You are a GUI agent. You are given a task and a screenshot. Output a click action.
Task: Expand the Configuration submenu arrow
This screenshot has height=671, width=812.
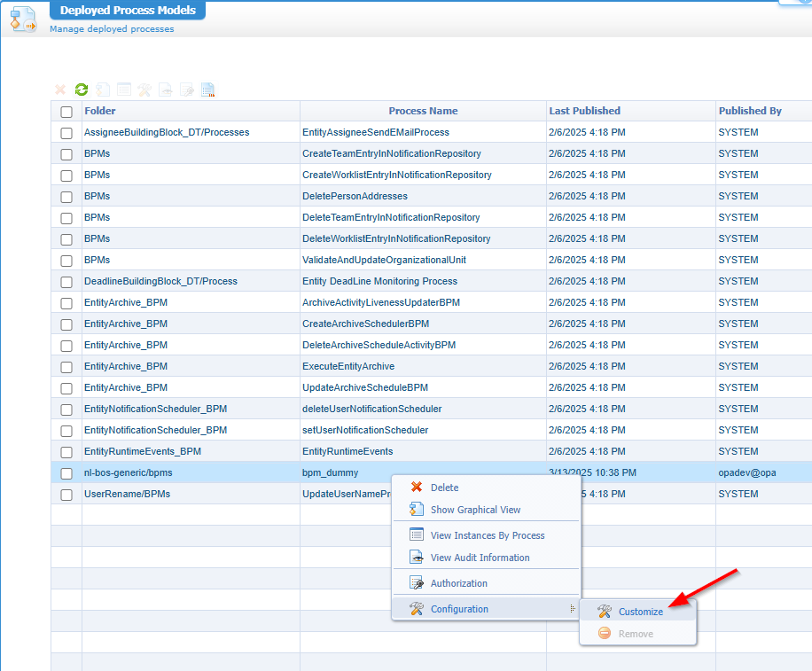(x=572, y=609)
